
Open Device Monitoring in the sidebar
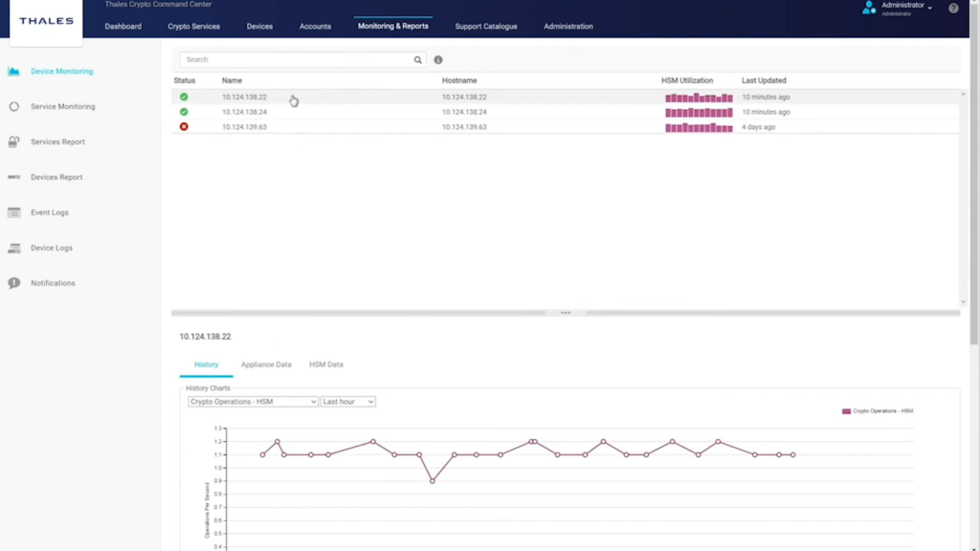tap(59, 71)
